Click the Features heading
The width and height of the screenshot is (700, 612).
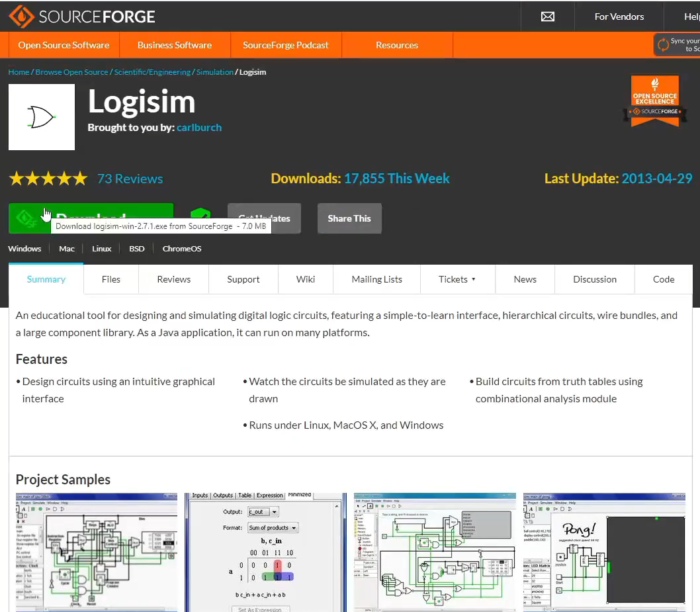(42, 359)
